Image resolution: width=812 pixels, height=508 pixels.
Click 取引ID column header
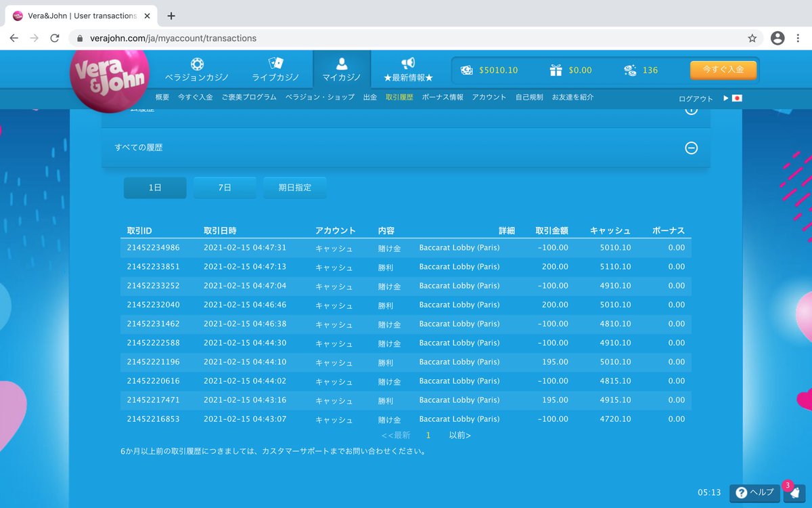139,231
